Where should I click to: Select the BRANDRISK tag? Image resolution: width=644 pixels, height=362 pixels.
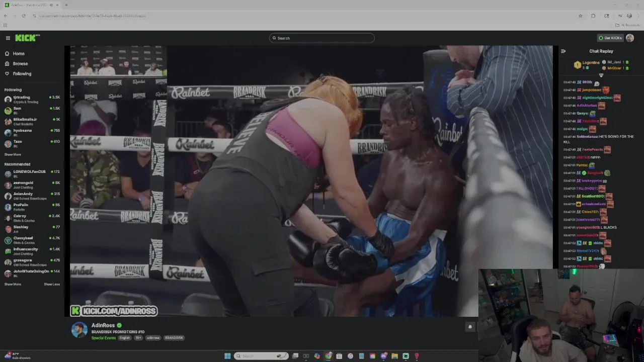tap(174, 338)
